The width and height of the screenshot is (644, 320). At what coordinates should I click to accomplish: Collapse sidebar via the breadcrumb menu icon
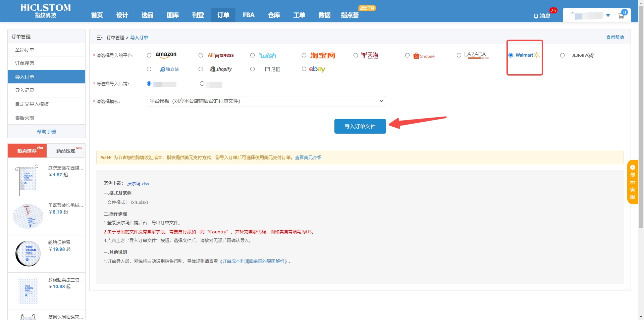click(x=100, y=38)
